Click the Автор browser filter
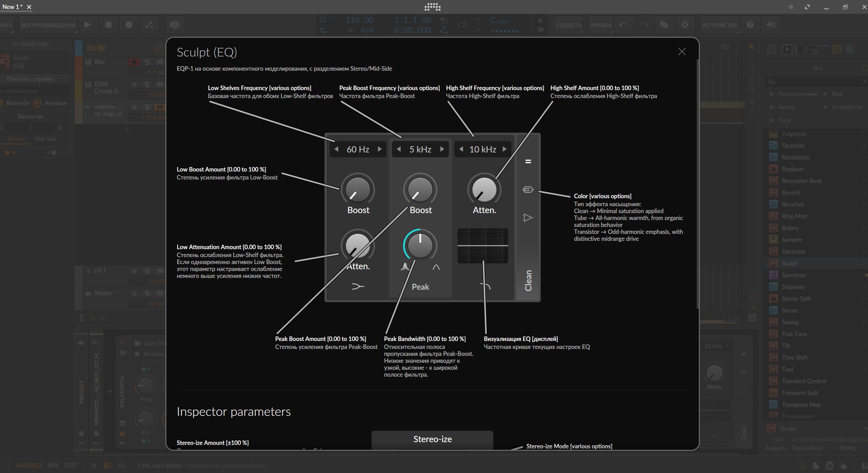868x473 pixels. point(782,107)
